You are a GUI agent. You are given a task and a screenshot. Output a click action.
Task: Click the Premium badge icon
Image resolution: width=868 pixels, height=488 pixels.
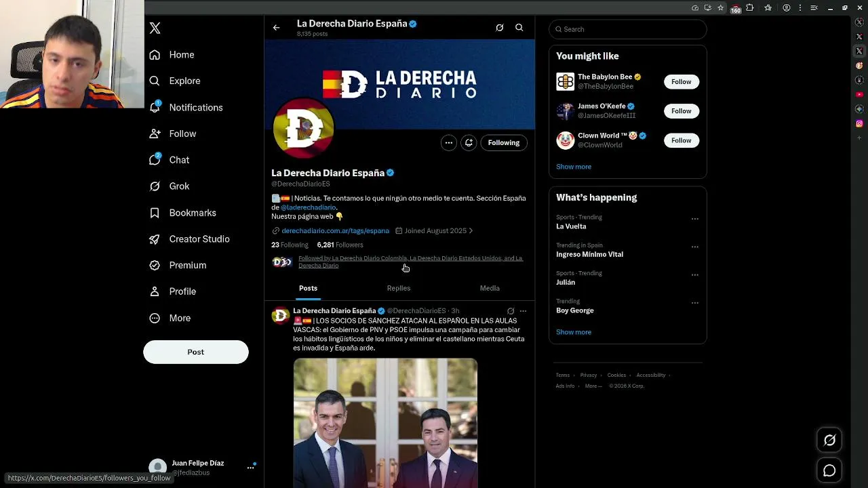(155, 265)
